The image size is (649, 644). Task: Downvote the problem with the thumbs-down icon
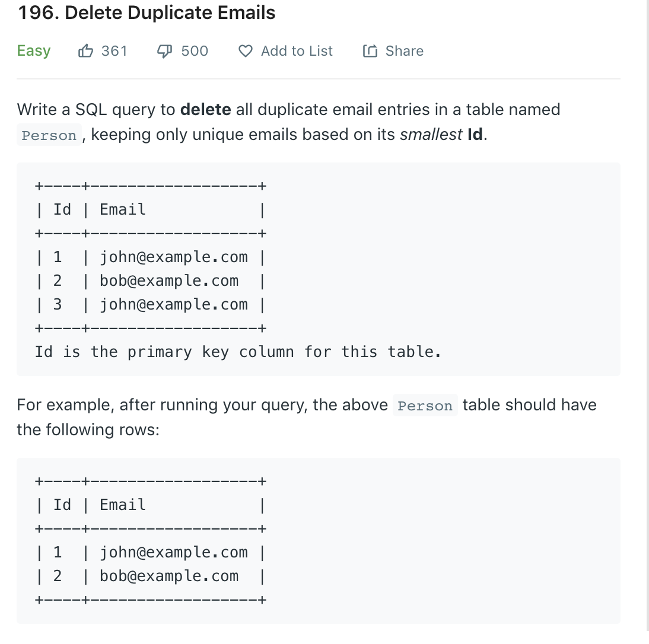tap(165, 51)
